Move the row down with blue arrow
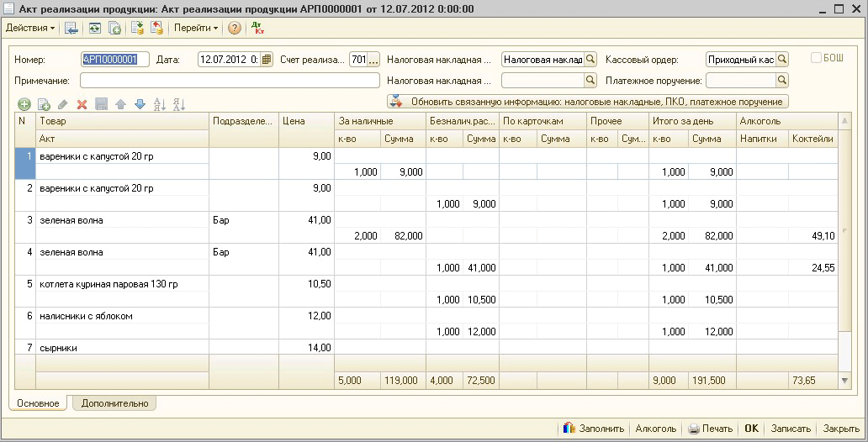868x442 pixels. (x=140, y=104)
